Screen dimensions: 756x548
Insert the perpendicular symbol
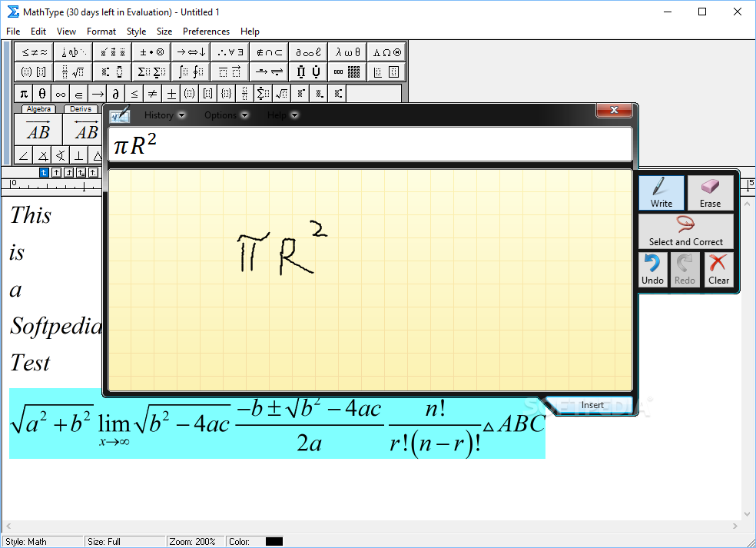(78, 155)
